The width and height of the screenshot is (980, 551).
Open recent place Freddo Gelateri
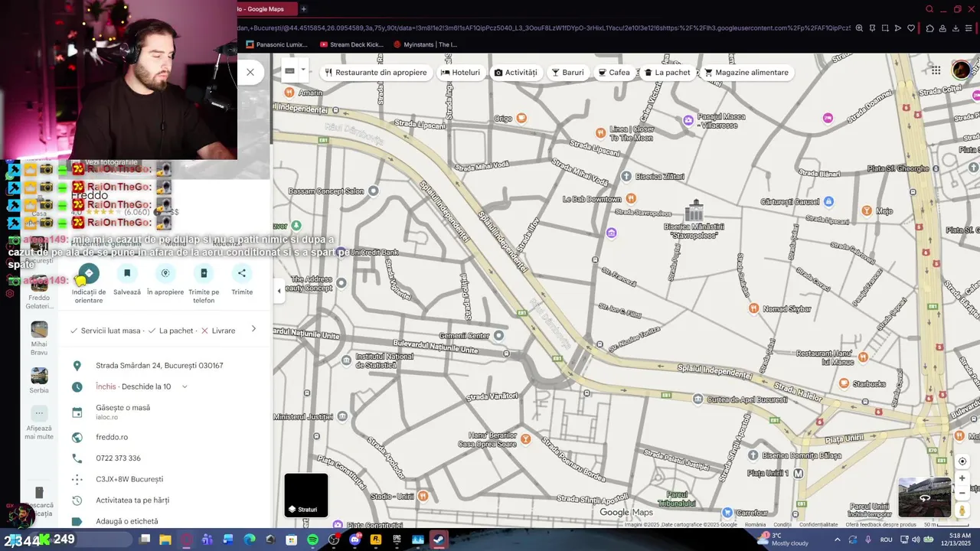(39, 292)
